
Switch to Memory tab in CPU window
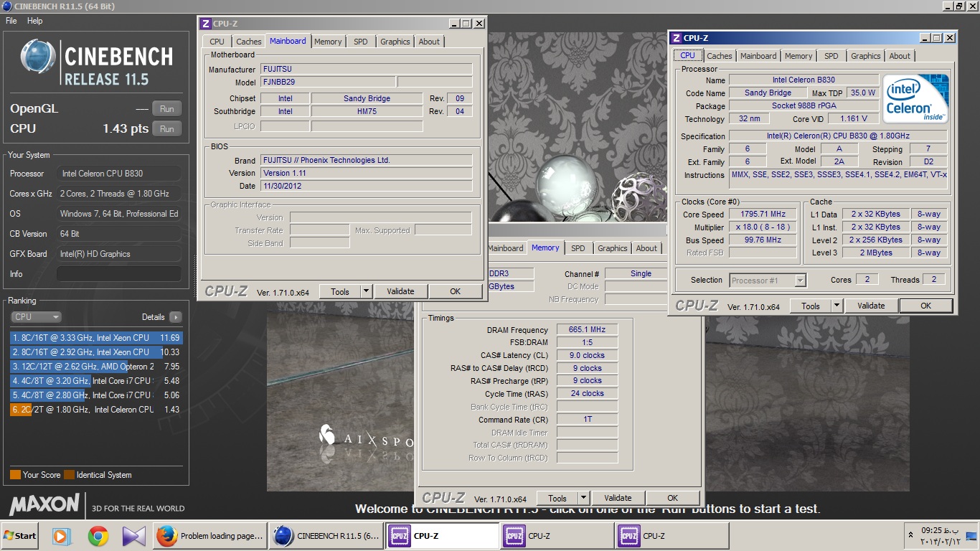(798, 56)
